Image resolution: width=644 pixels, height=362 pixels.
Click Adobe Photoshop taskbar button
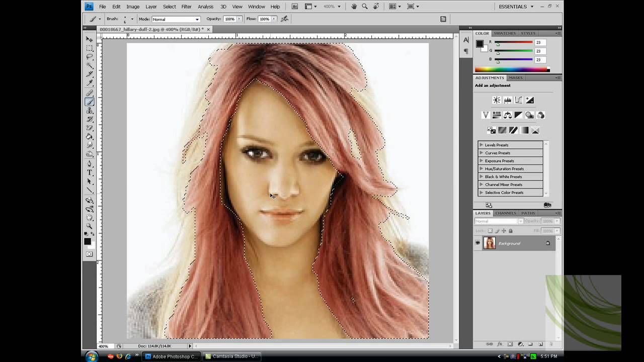tap(172, 356)
